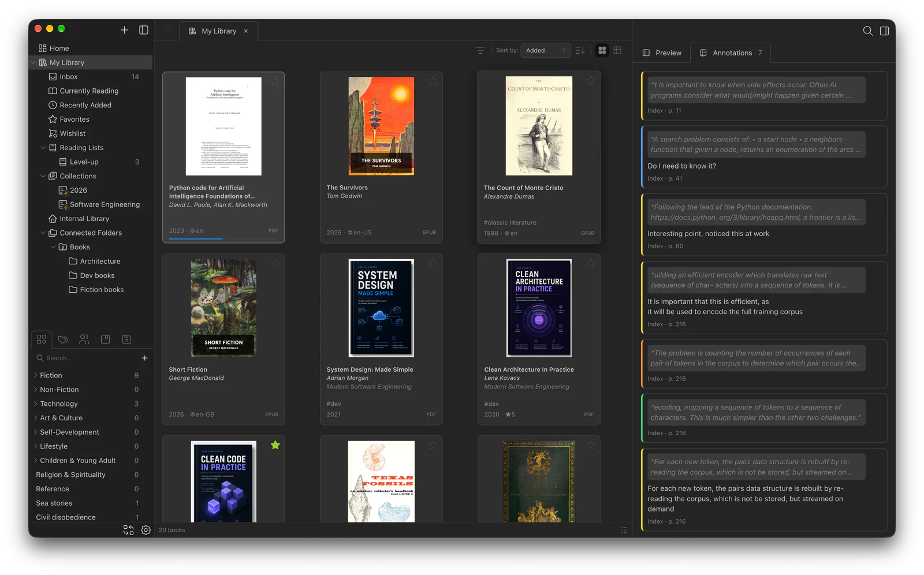Click the reading progress bar on Python code book
924x575 pixels.
(x=223, y=238)
